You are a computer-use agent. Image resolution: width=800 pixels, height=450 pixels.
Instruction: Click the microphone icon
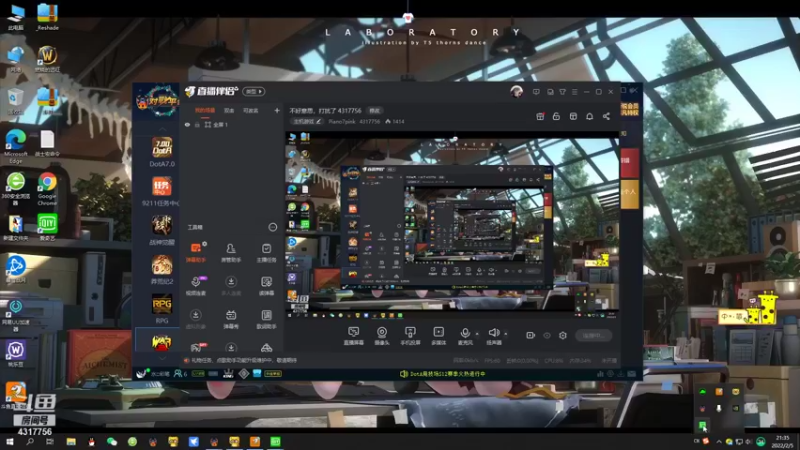click(465, 333)
